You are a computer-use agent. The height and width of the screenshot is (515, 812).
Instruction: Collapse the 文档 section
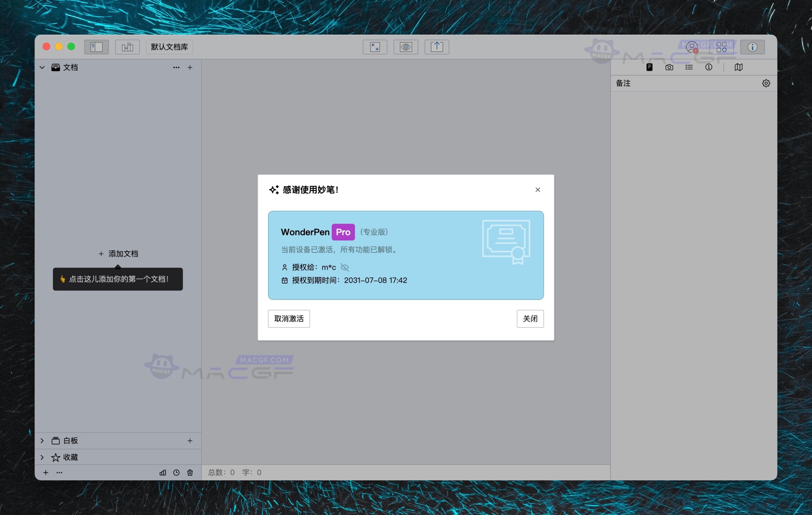coord(42,67)
